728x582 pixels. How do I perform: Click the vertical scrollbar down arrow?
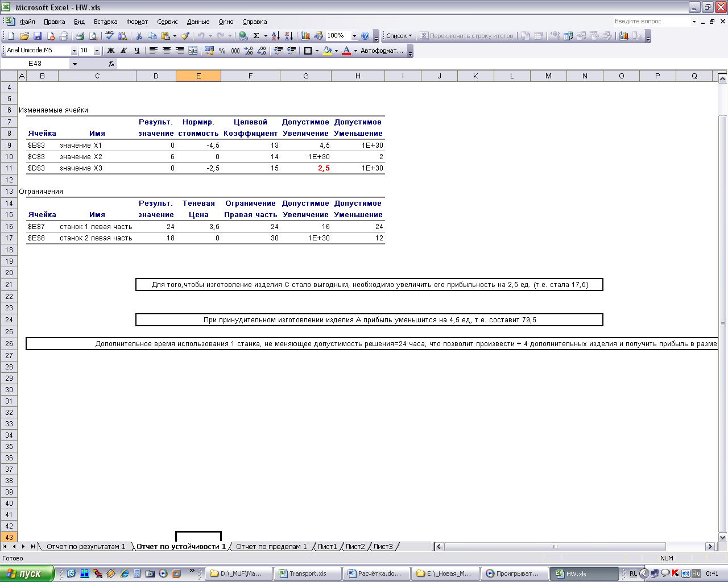723,537
